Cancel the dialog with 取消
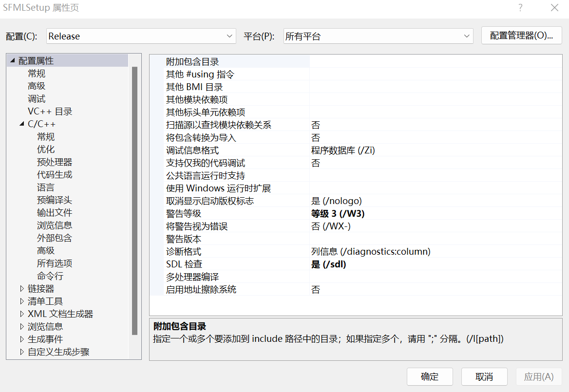This screenshot has height=392, width=569. [x=484, y=377]
